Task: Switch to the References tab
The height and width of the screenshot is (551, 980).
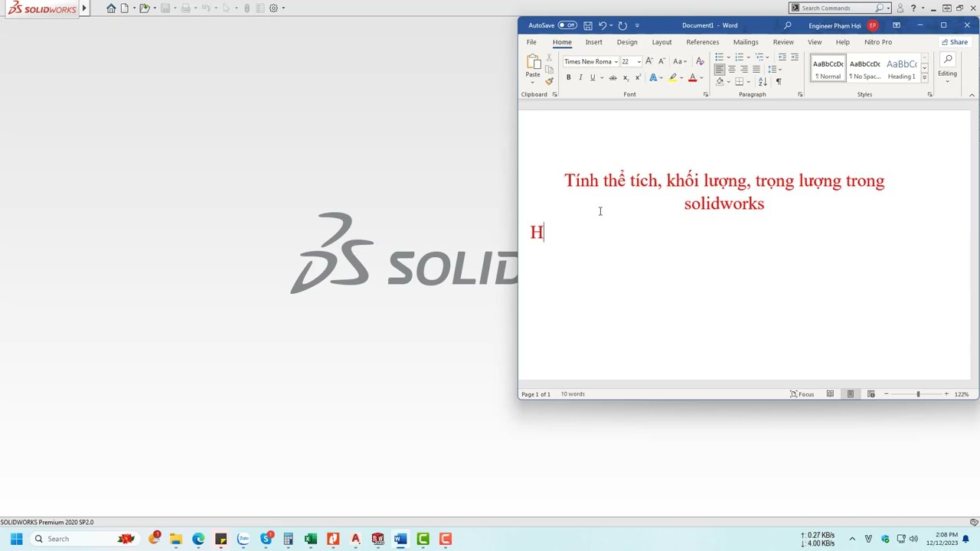Action: coord(702,42)
